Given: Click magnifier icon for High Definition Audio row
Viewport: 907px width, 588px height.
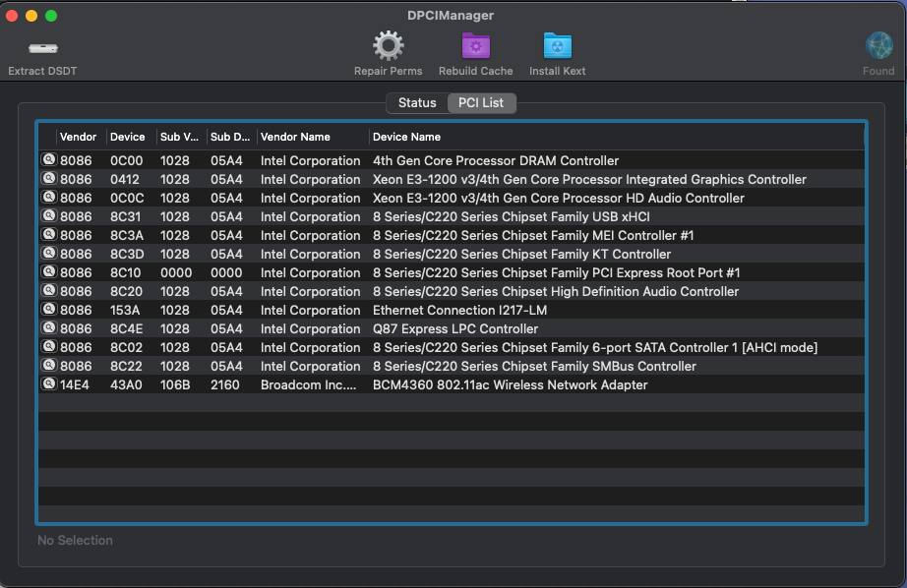Looking at the screenshot, I should coord(49,290).
